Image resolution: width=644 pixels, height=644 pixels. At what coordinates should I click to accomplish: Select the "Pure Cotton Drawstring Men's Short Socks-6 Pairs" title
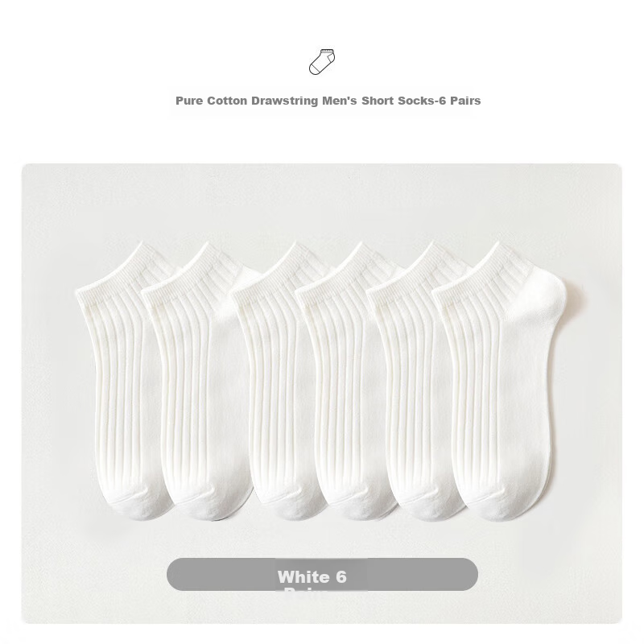[328, 101]
